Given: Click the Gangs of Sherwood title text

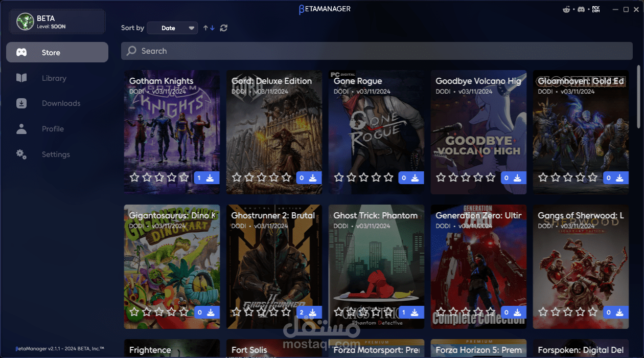Looking at the screenshot, I should pyautogui.click(x=581, y=216).
